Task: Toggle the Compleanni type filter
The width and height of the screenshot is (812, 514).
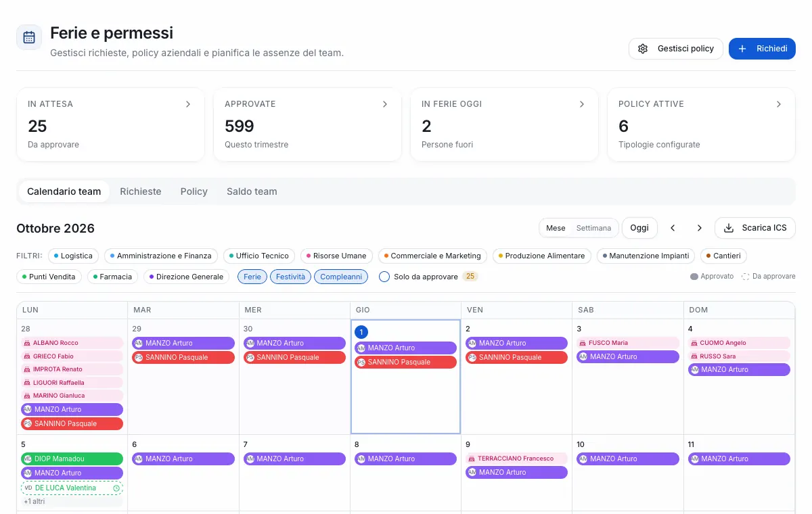Action: 341,277
